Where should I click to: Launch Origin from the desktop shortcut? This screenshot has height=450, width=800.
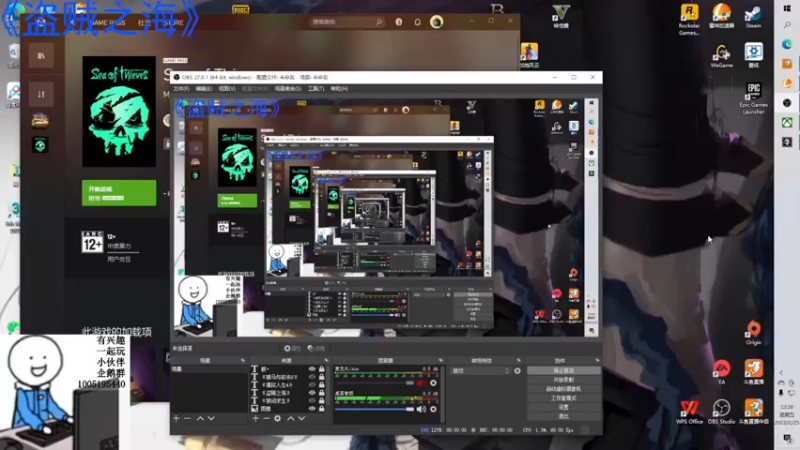(x=754, y=333)
